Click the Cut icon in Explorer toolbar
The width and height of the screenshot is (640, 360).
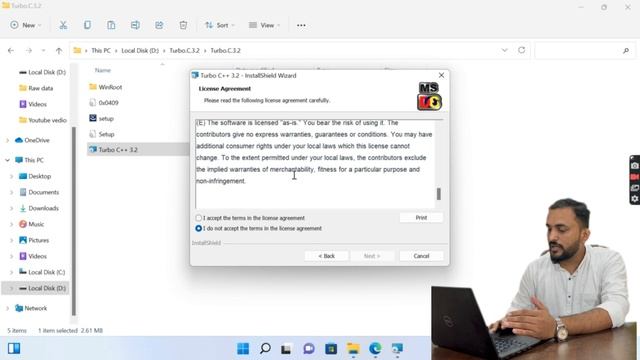coord(63,25)
